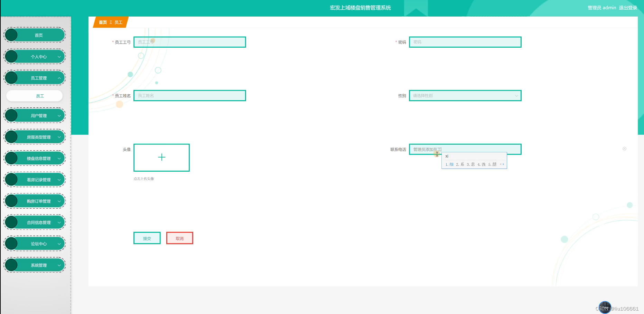Click the 合同信息管理 chevron arrow
The image size is (644, 314).
coord(59,223)
